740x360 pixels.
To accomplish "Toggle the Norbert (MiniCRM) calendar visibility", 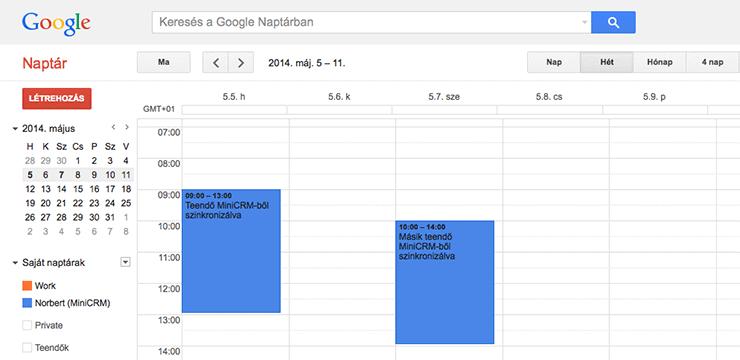I will [x=27, y=303].
